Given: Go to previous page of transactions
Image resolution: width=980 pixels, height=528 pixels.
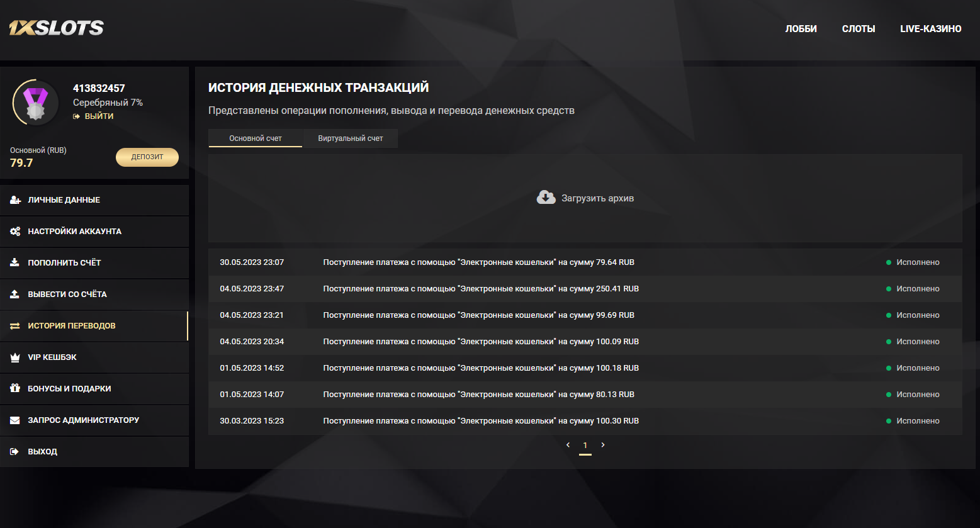Looking at the screenshot, I should [x=568, y=445].
